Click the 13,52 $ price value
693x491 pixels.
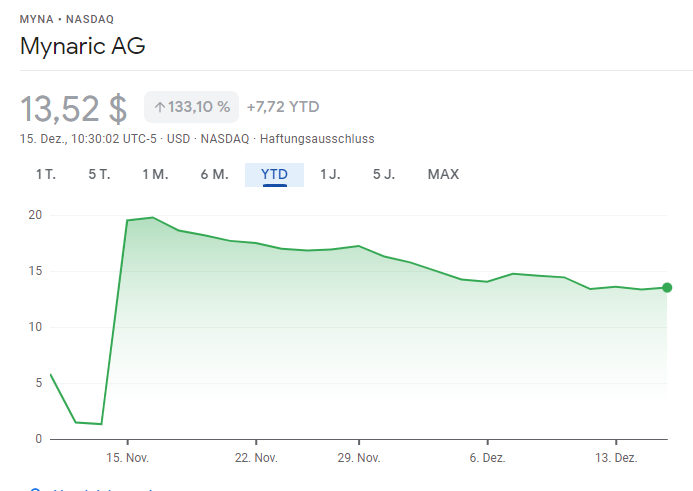point(74,107)
